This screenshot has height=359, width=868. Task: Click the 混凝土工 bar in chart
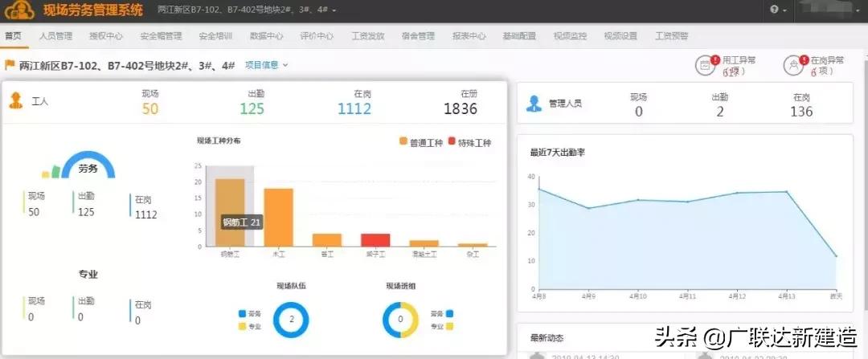point(424,243)
